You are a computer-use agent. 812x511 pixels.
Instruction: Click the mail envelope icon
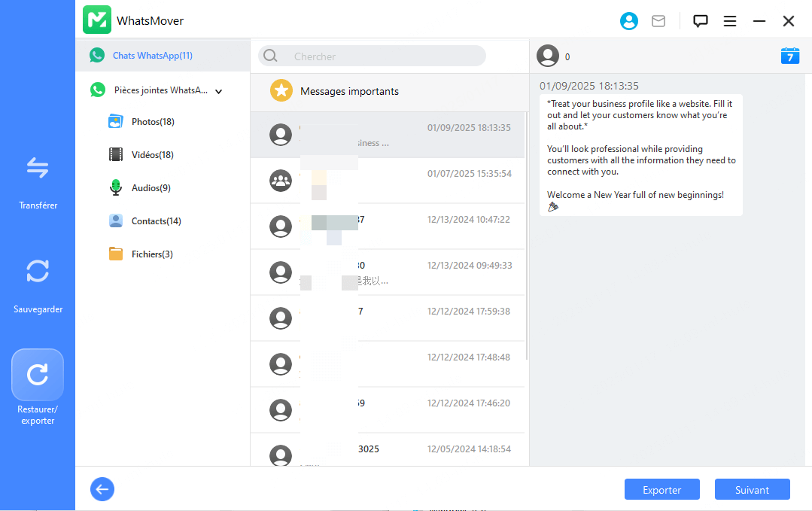[658, 21]
